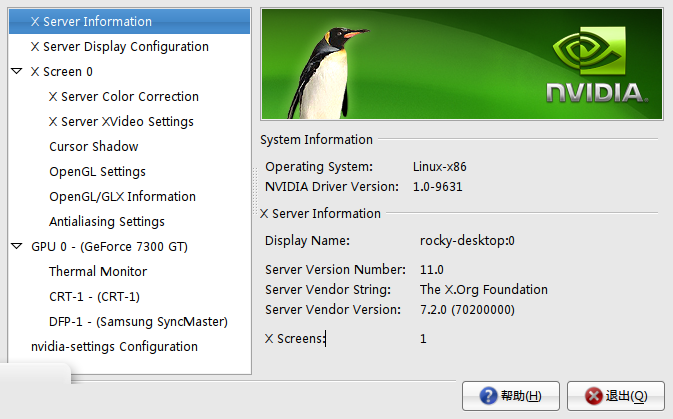The image size is (673, 419).
Task: Click the 帮助(H) help button
Action: click(511, 396)
